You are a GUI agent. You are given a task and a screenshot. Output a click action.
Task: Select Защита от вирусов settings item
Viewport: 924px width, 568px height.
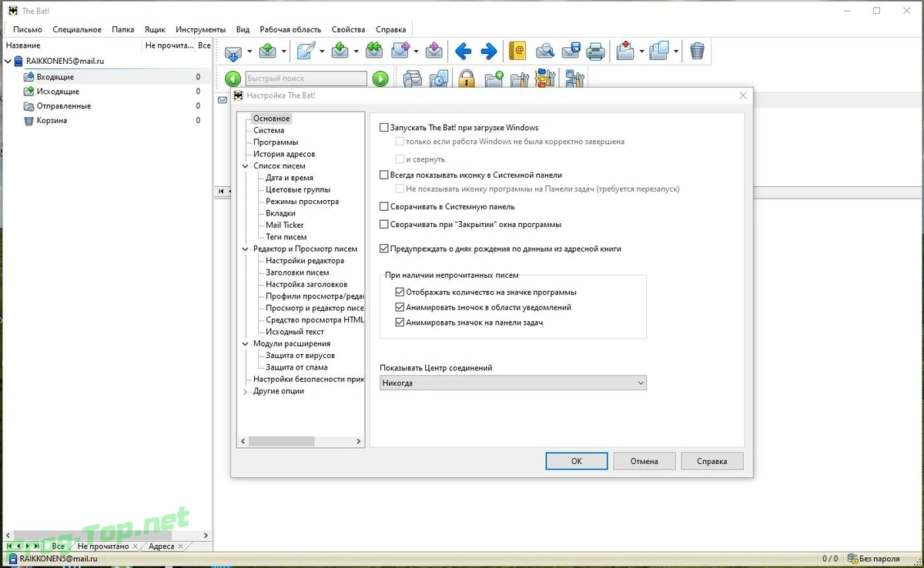click(300, 356)
